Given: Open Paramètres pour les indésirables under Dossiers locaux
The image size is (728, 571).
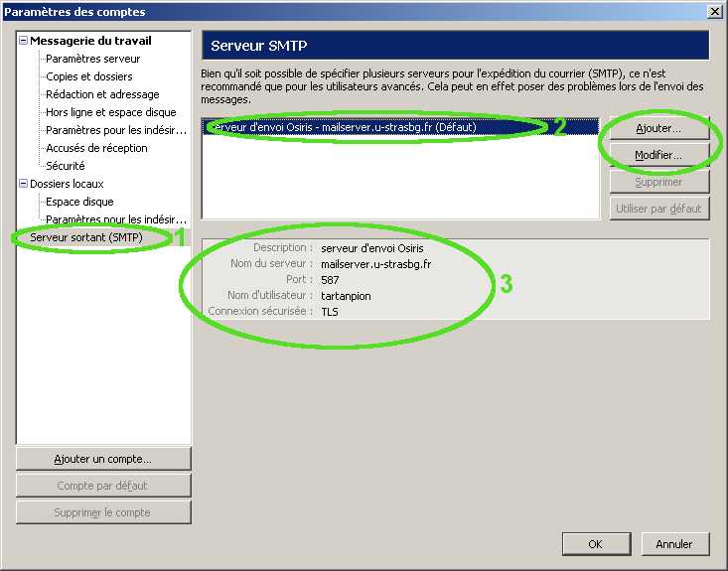Looking at the screenshot, I should pos(116,219).
